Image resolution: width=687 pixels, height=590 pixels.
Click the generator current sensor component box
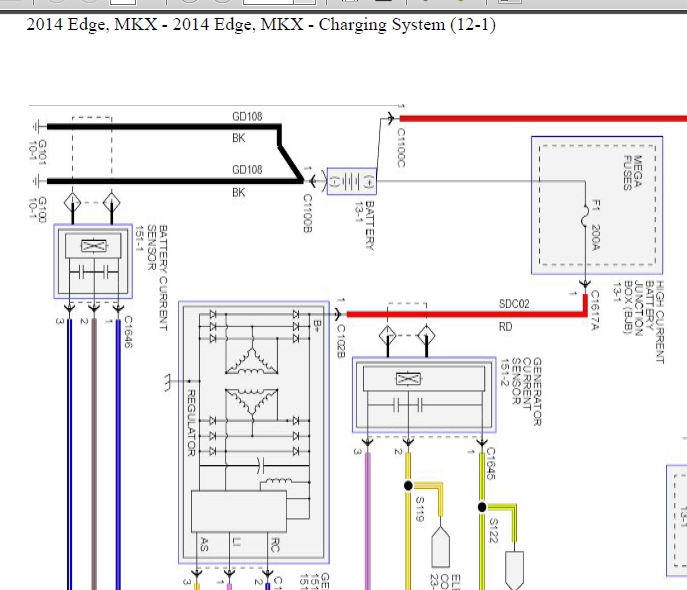click(424, 395)
